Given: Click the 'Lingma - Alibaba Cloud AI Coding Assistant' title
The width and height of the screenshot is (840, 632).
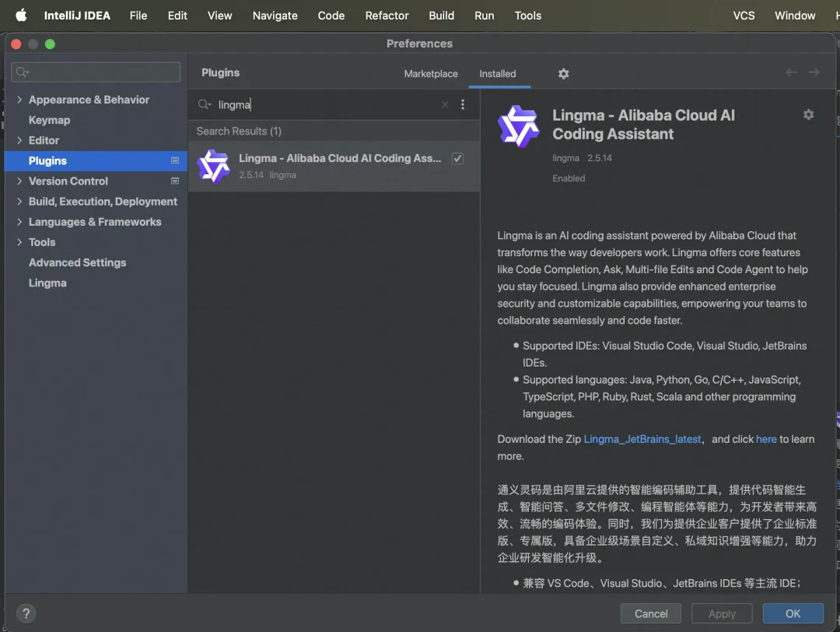Looking at the screenshot, I should [x=643, y=125].
